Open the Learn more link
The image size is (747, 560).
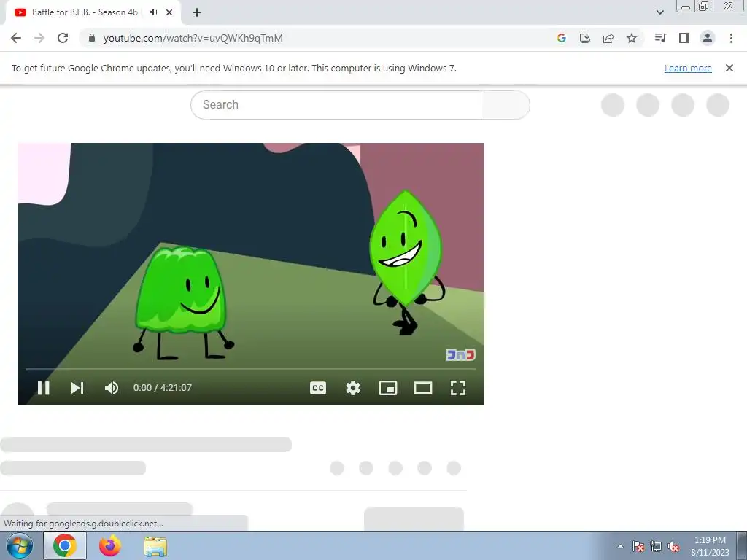click(x=688, y=68)
